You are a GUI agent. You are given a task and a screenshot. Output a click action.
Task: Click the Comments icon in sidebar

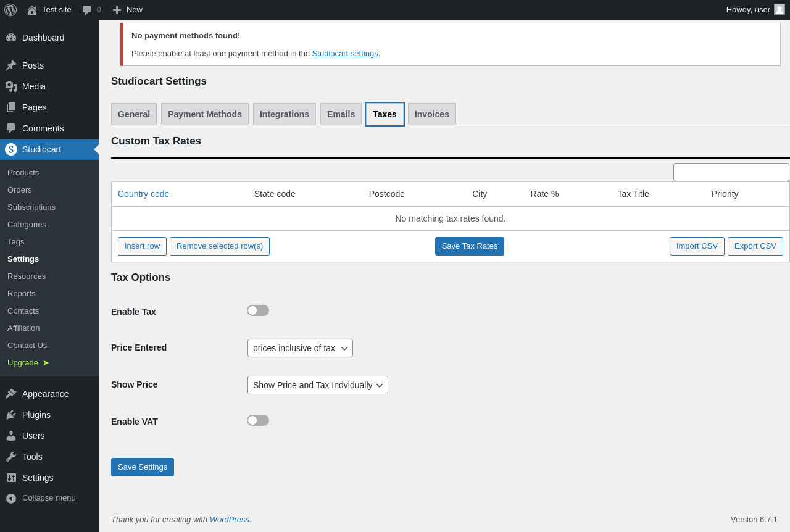[x=11, y=128]
